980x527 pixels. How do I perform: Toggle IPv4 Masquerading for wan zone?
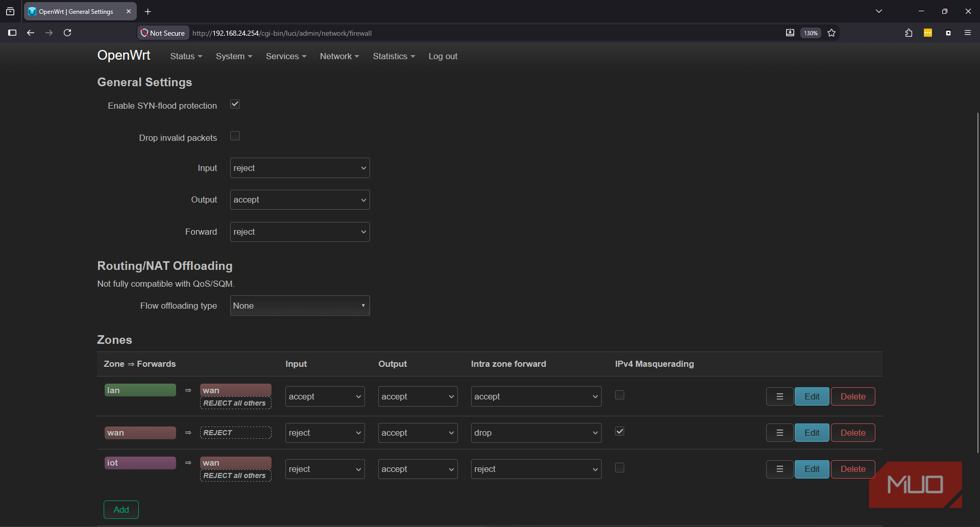[x=620, y=431]
